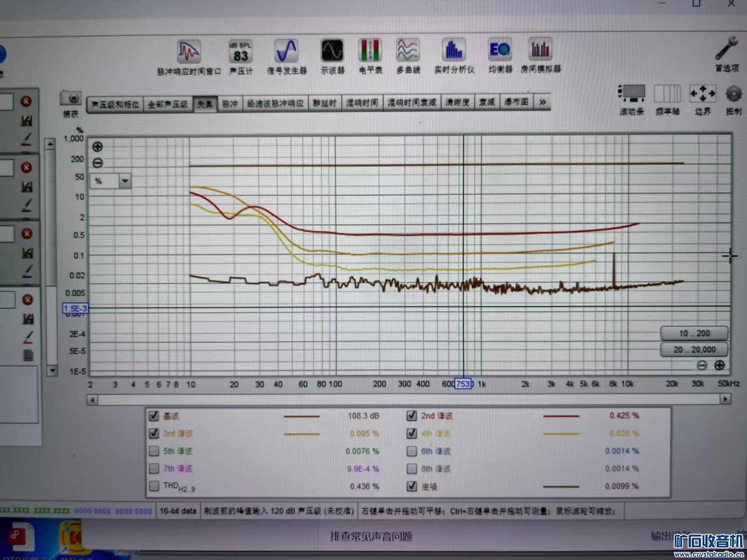This screenshot has width=747, height=560.
Task: Toggle the 频率轴 frequency axis icon
Action: 667,93
